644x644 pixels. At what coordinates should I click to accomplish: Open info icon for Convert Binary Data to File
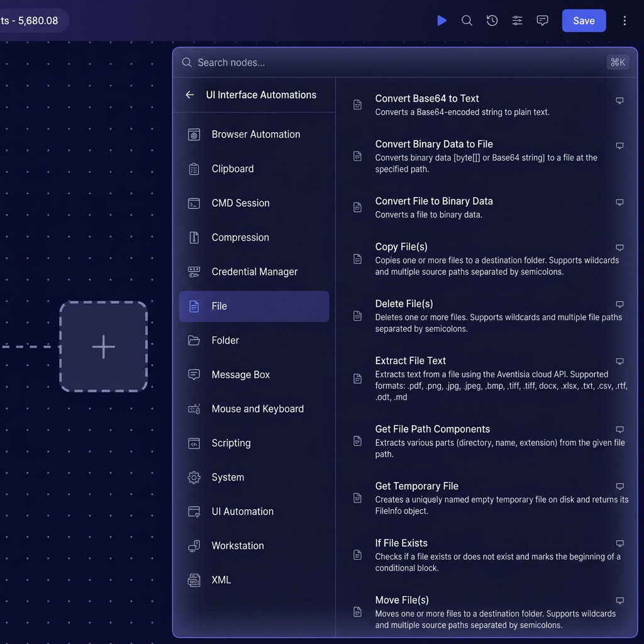[619, 146]
